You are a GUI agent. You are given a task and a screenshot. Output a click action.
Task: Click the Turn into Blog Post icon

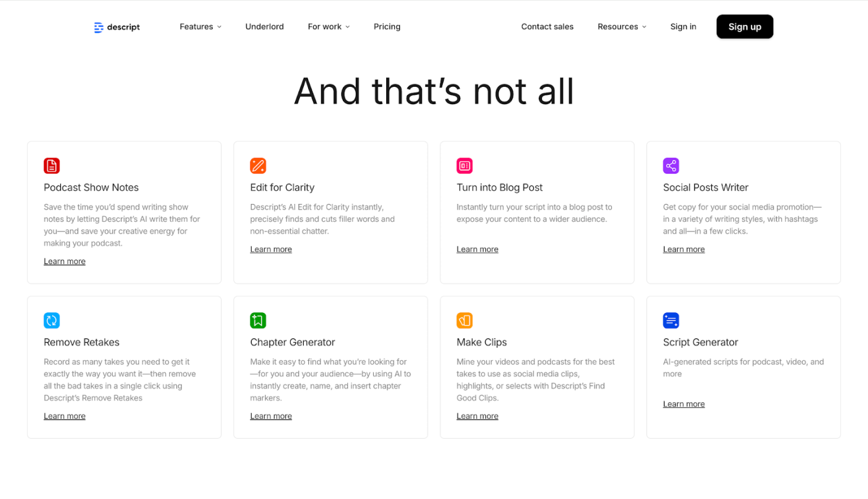click(464, 166)
